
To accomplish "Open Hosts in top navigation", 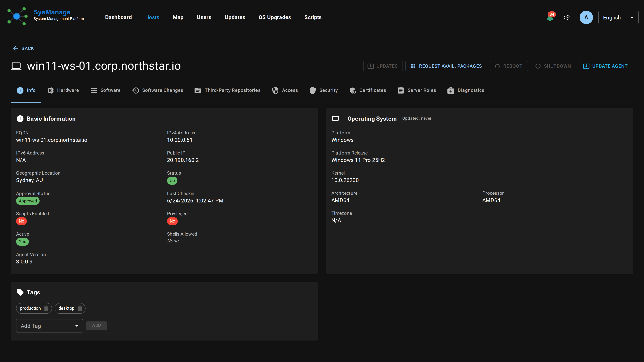I will pos(152,17).
